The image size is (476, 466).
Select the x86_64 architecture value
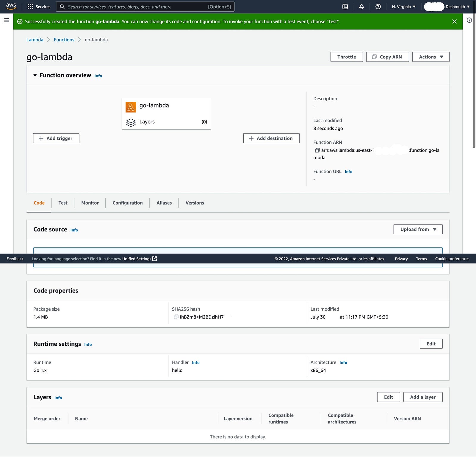tap(318, 370)
